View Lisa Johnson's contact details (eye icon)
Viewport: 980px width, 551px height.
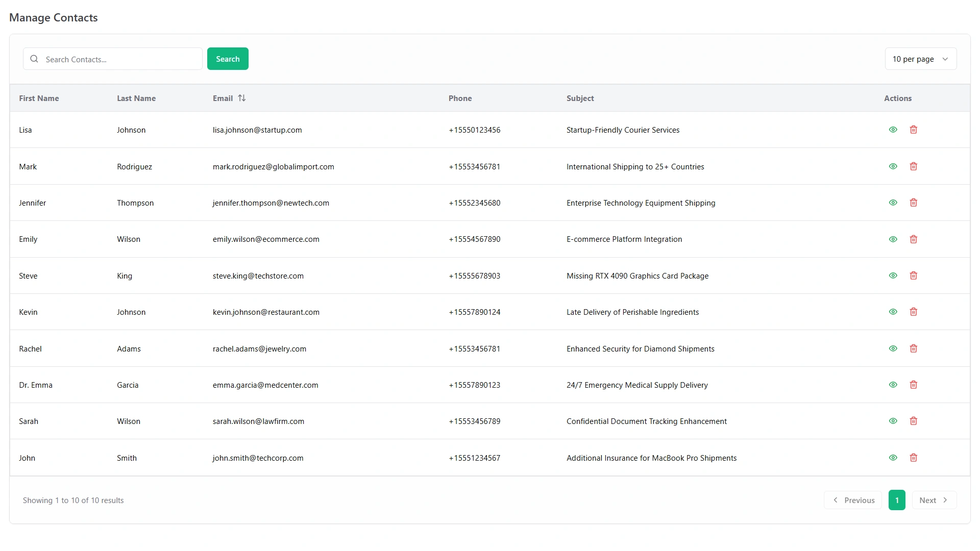(893, 130)
